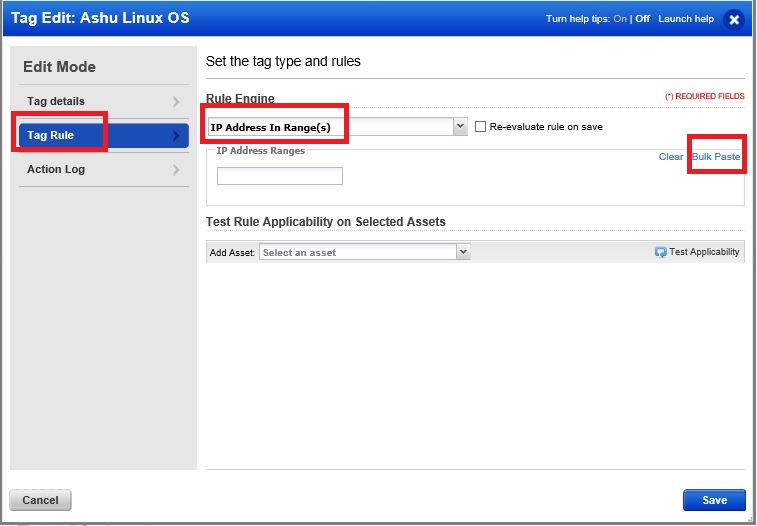
Task: Cancel the tag edit
Action: point(41,500)
